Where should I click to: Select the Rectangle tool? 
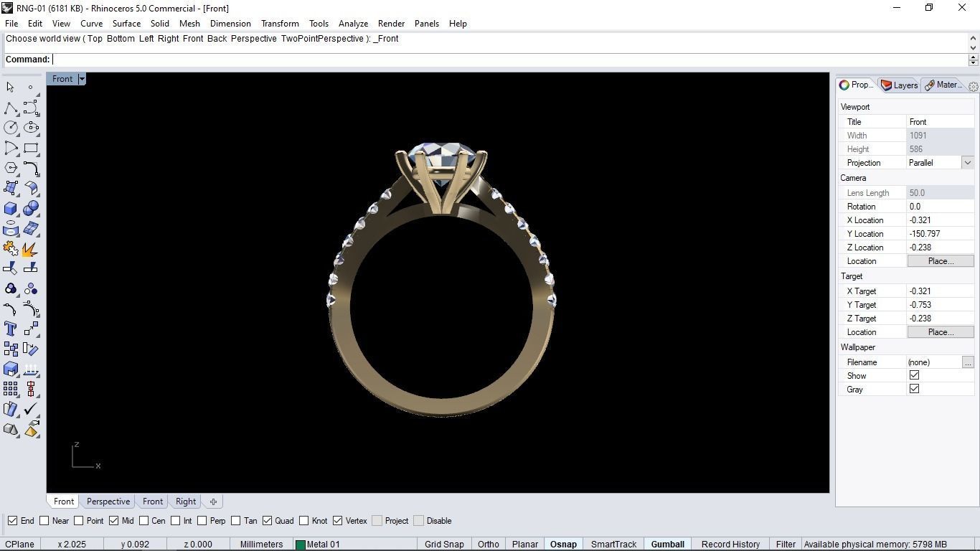point(31,148)
